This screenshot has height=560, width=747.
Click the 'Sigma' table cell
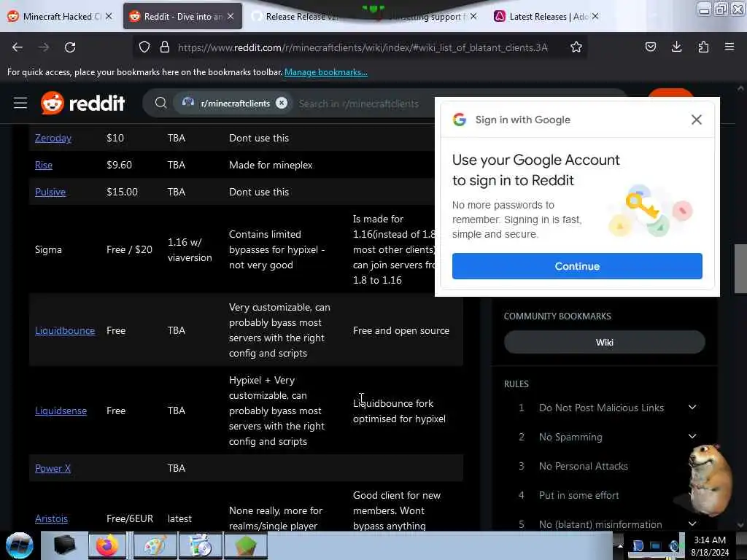coord(48,249)
